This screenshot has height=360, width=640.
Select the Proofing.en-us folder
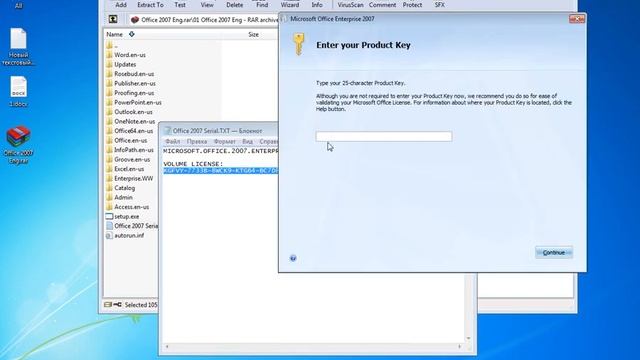[130, 93]
